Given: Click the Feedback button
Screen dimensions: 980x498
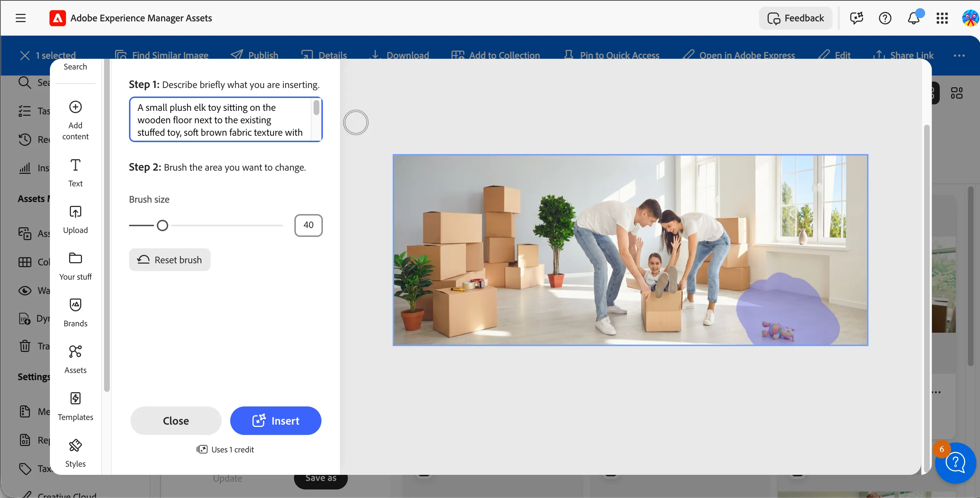Looking at the screenshot, I should 795,18.
